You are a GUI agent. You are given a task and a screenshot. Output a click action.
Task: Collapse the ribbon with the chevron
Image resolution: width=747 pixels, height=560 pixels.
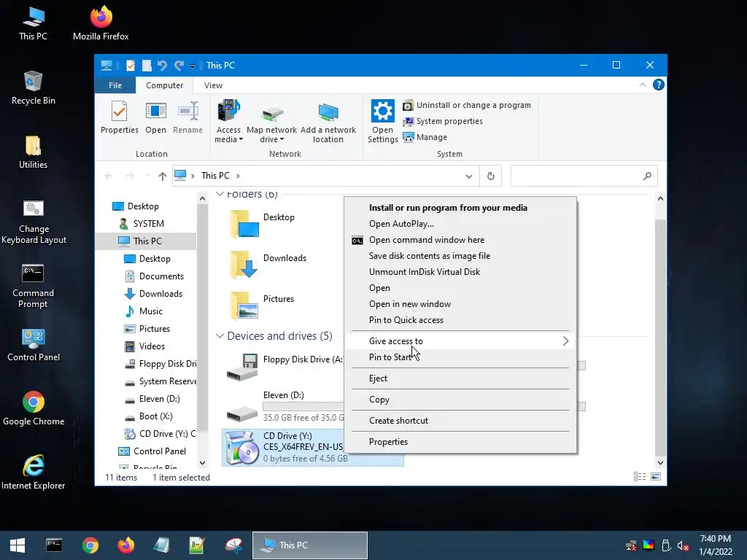pos(642,85)
